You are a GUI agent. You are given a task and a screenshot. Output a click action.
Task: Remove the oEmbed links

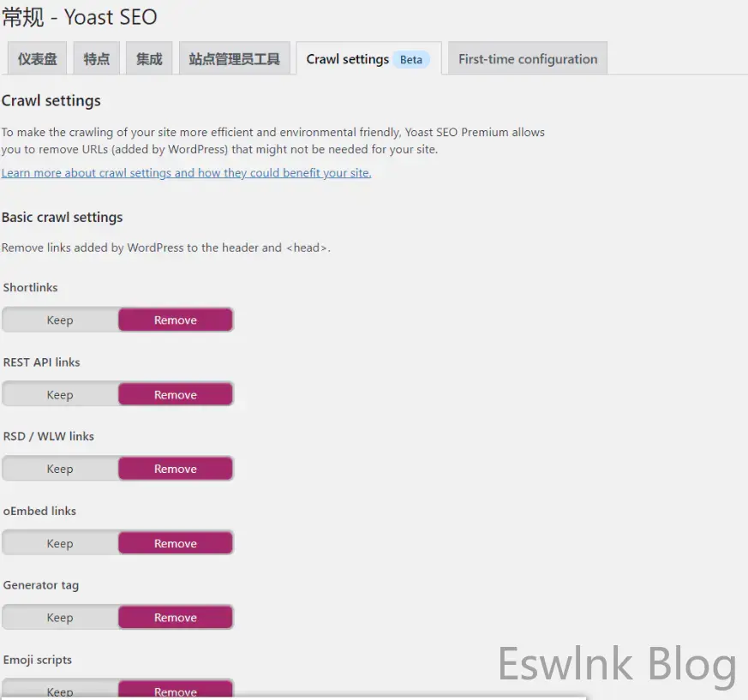176,544
